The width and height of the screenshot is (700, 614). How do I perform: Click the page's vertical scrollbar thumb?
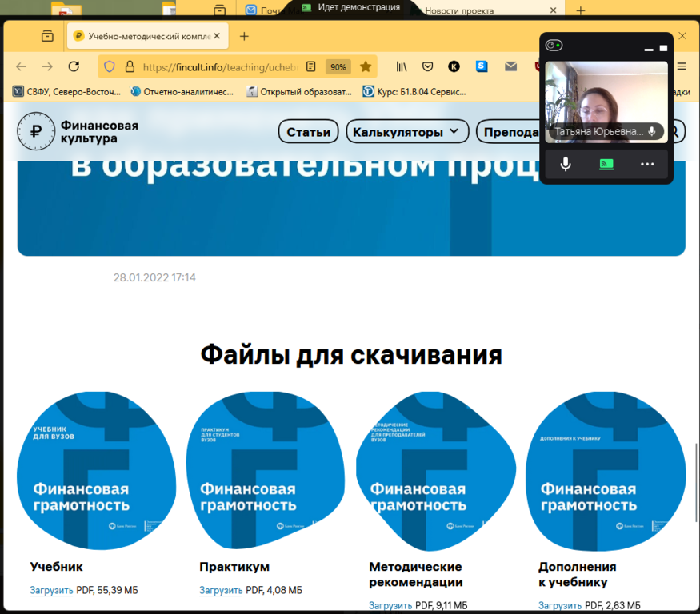click(x=696, y=482)
